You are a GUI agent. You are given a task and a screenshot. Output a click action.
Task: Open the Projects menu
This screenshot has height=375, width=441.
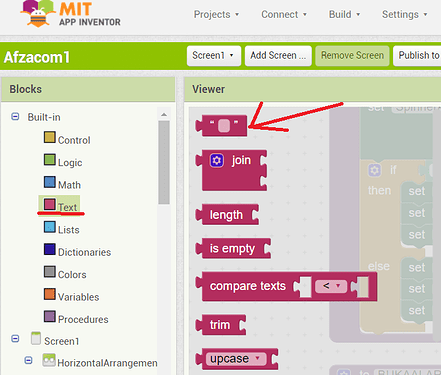click(x=216, y=15)
